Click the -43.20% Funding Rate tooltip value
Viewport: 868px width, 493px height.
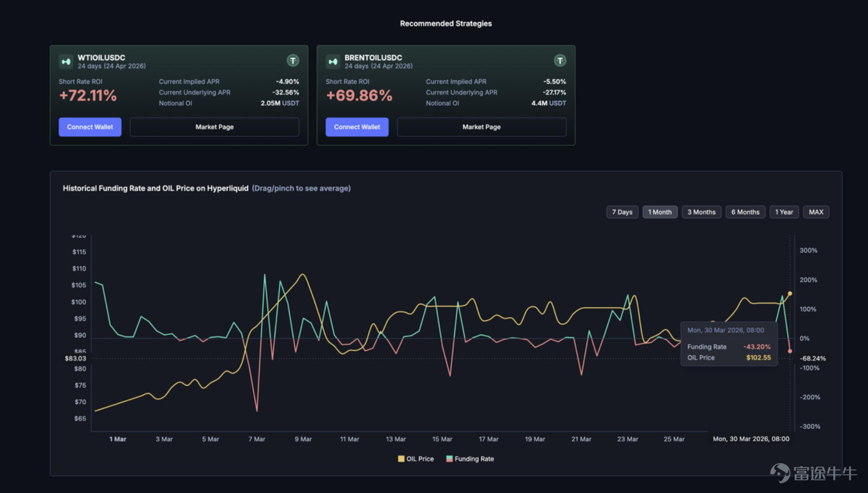[757, 347]
